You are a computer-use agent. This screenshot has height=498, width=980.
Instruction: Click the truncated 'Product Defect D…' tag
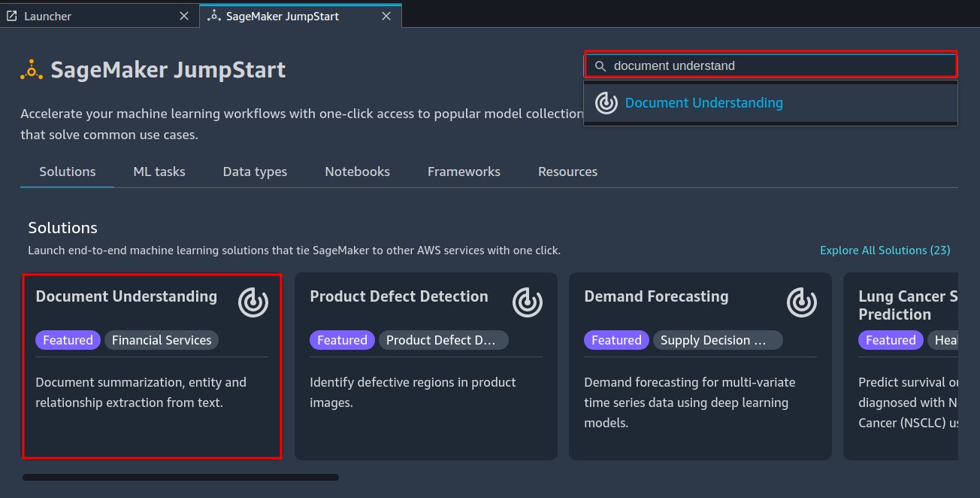(x=443, y=340)
